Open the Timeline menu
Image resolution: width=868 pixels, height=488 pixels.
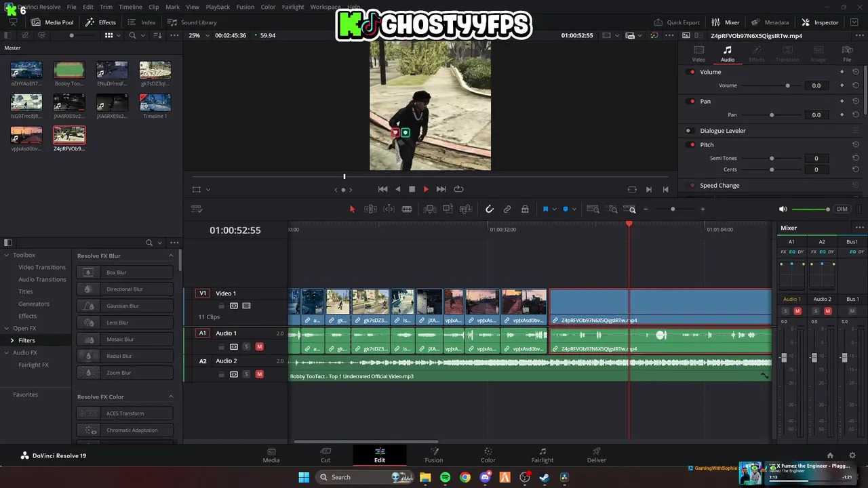pos(130,7)
